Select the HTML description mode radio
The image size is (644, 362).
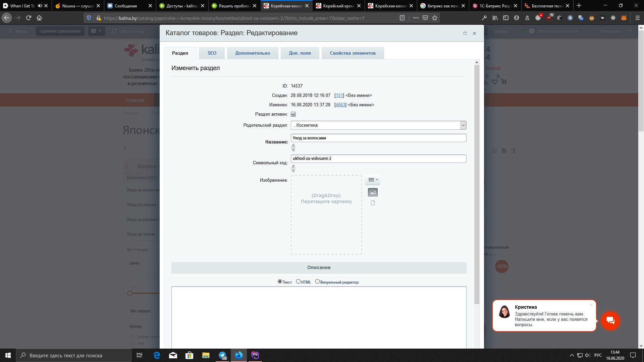point(298,282)
